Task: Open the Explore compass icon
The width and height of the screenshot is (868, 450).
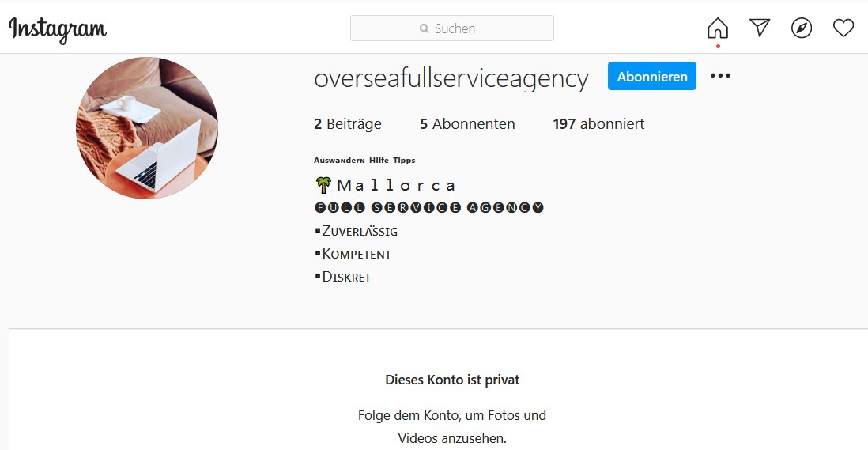Action: [x=801, y=28]
